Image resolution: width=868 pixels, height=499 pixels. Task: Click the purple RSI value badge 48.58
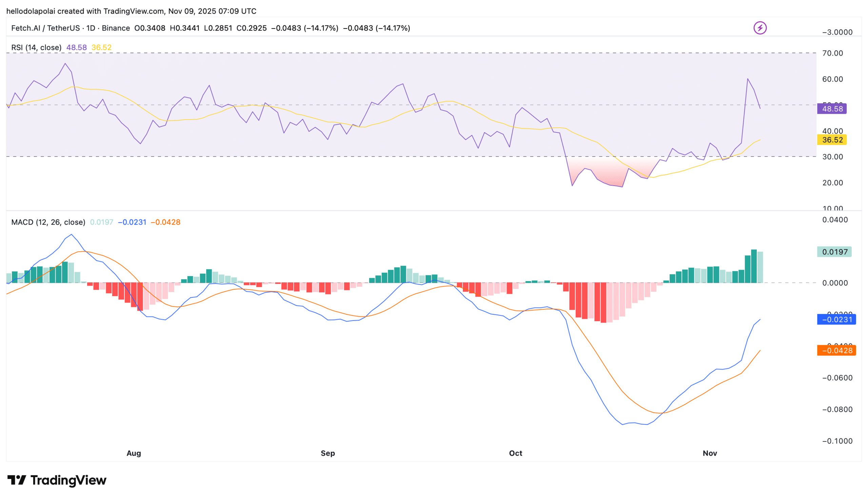click(x=832, y=108)
